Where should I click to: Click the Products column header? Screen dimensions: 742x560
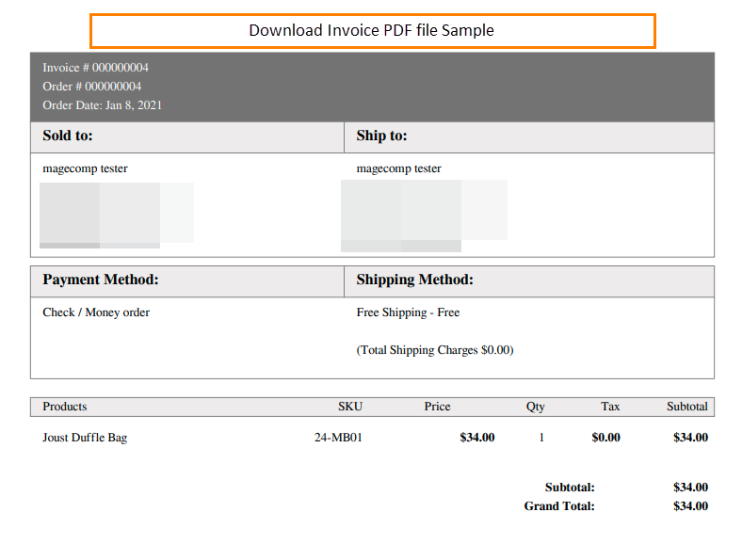[x=65, y=407]
